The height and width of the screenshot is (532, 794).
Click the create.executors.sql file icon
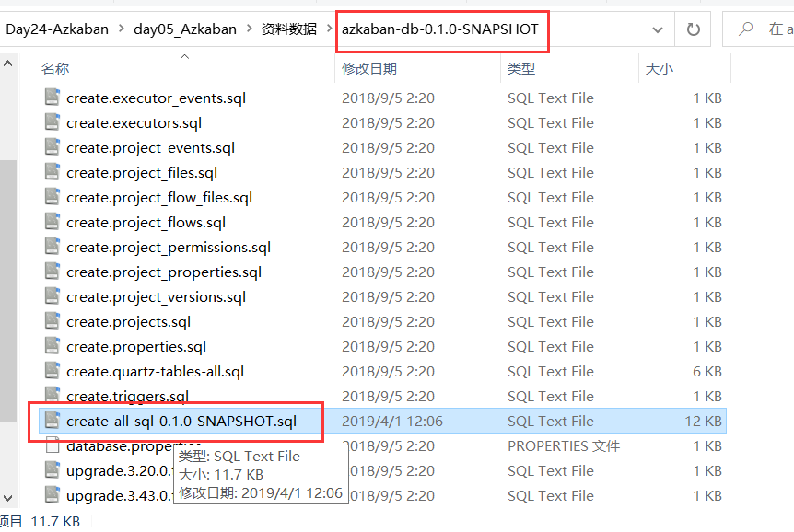pyautogui.click(x=53, y=121)
